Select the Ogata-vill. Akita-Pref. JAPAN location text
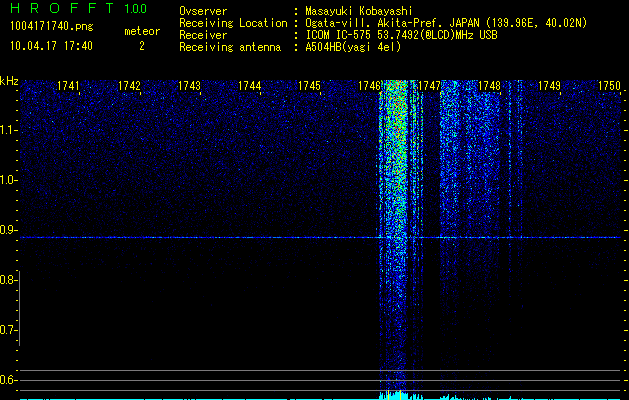The height and width of the screenshot is (400, 629). [x=446, y=23]
